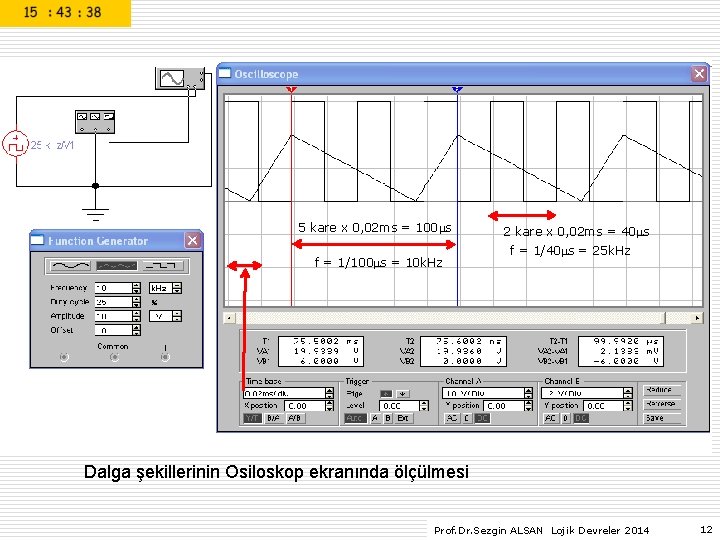
Task: Adjust Duty cycle value stepper
Action: [x=136, y=302]
